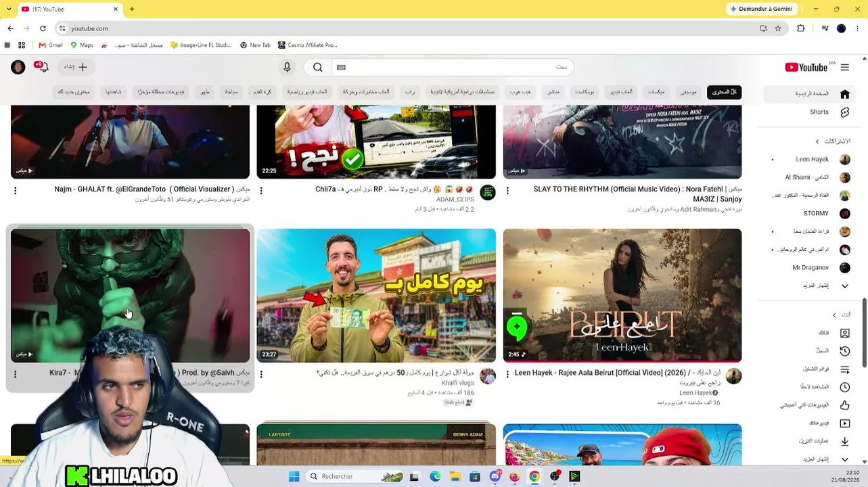Select the Recently uploaded filter chip
The image size is (868, 487).
[x=160, y=92]
